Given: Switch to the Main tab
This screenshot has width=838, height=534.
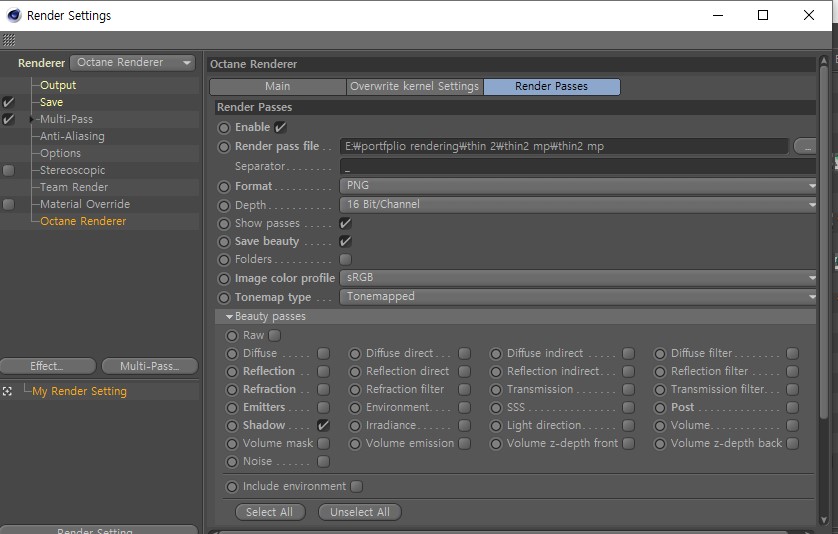Looking at the screenshot, I should click(x=278, y=87).
